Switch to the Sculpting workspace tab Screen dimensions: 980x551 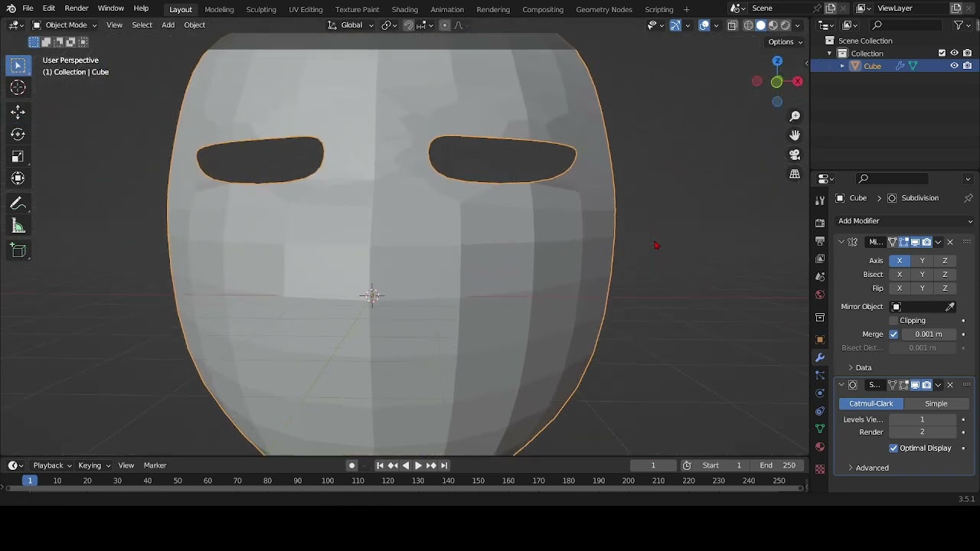point(260,9)
